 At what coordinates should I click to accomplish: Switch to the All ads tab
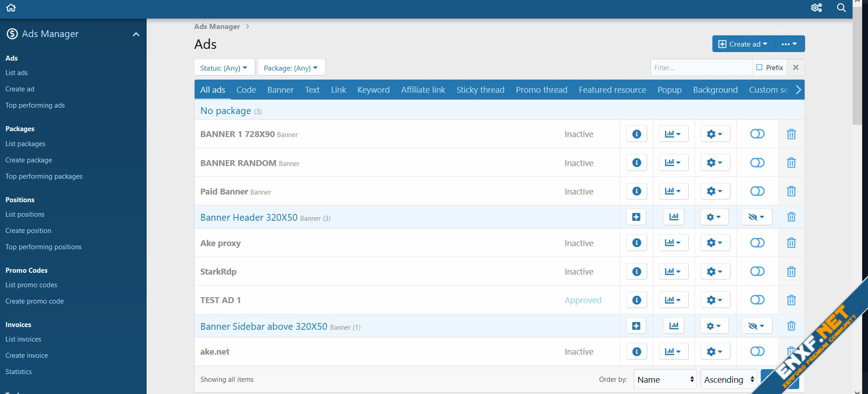[213, 90]
